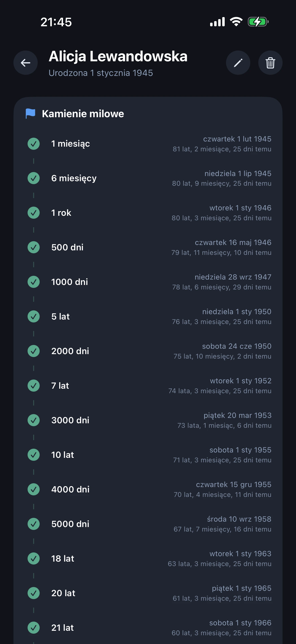Tap the blue flag icon
Viewport: 296px width, 644px height.
pyautogui.click(x=30, y=114)
